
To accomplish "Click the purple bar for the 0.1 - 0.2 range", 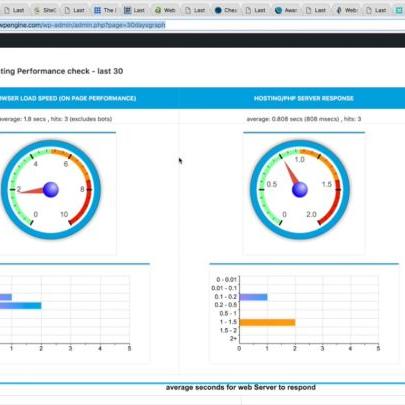I will (x=253, y=297).
